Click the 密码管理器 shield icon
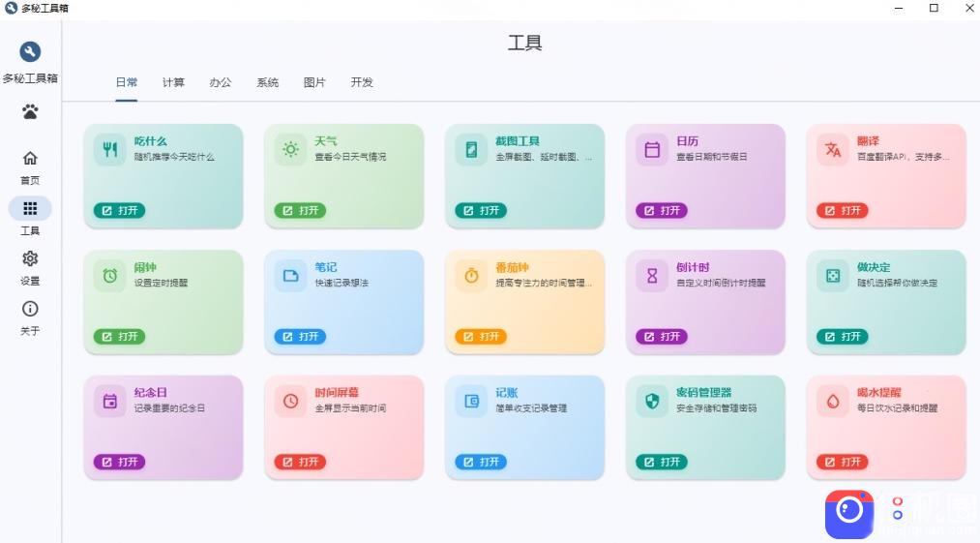Image resolution: width=980 pixels, height=543 pixels. click(x=652, y=401)
